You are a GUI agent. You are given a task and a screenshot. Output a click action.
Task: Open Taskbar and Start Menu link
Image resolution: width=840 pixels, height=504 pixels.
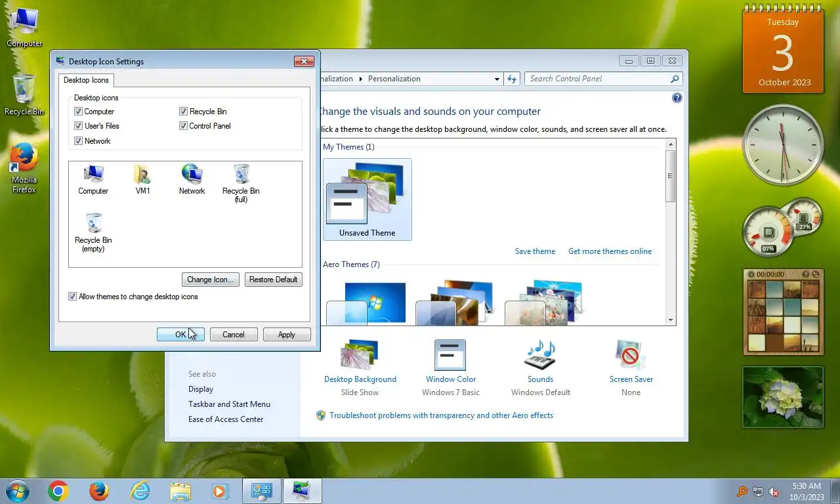pyautogui.click(x=229, y=404)
